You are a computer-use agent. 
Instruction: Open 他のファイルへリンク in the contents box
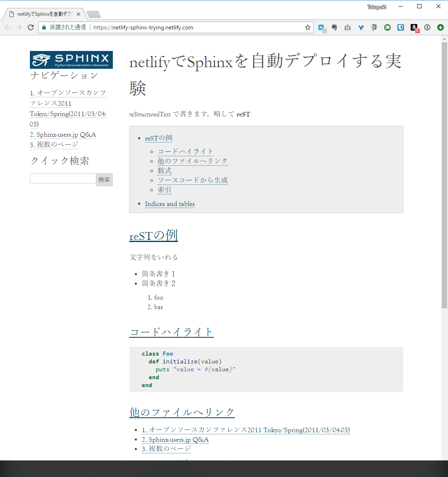pos(192,161)
